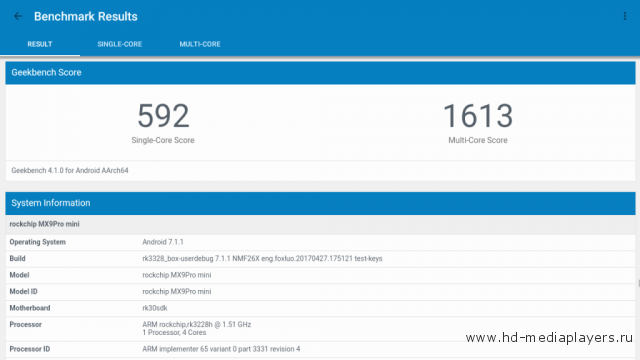Click the Processor details row
This screenshot has height=360, width=640.
[x=320, y=329]
